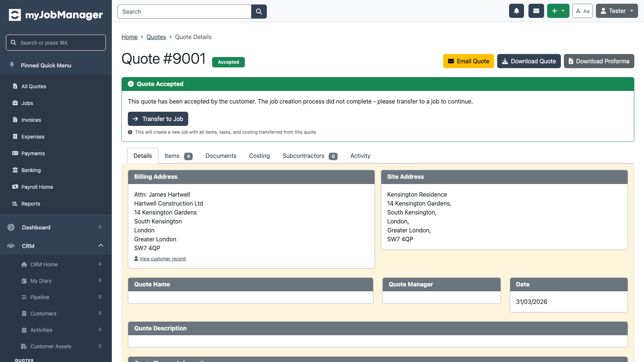Toggle the pin next to Customer Assets

[100, 346]
